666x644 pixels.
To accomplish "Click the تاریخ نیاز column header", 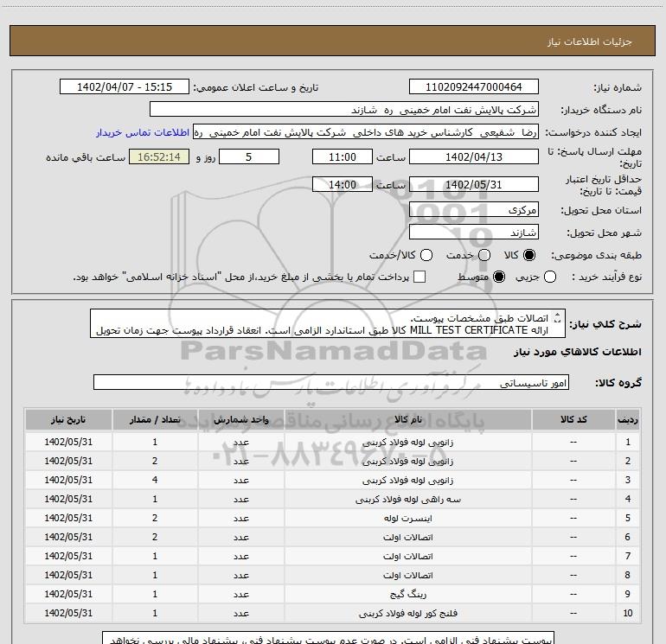I will coord(68,419).
